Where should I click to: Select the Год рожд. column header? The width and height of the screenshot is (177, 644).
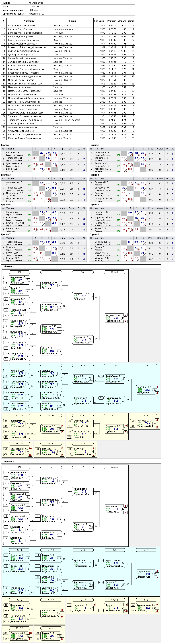point(100,21)
